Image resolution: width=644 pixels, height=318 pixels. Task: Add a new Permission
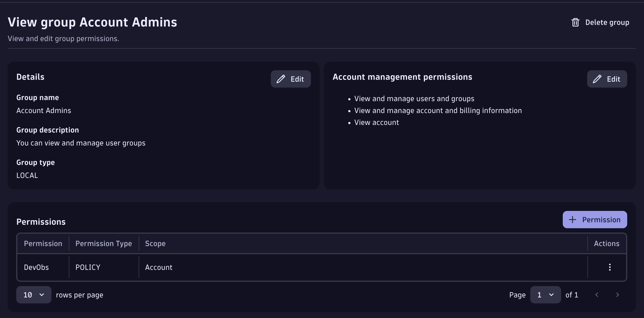pyautogui.click(x=595, y=220)
